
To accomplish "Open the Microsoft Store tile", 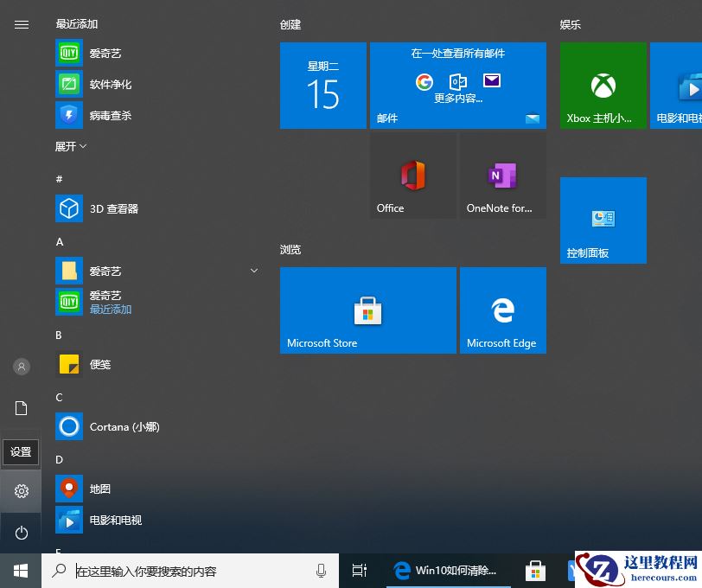I will click(367, 310).
